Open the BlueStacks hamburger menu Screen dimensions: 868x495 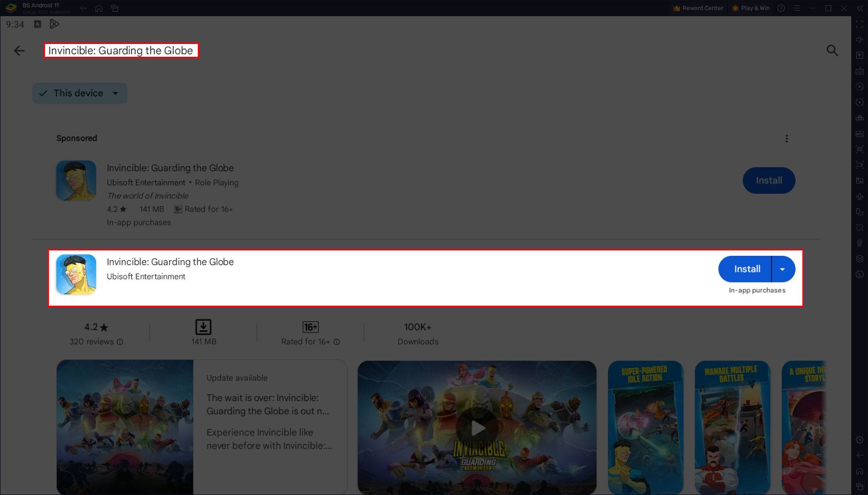(x=797, y=8)
